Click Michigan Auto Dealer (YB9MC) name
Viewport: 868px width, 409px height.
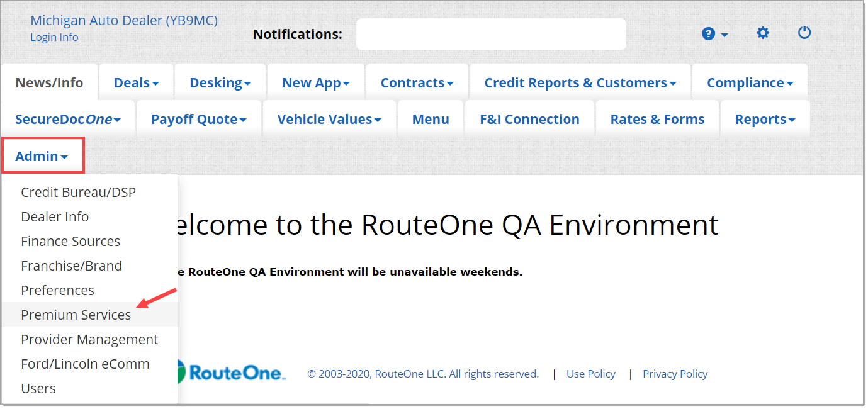point(124,20)
